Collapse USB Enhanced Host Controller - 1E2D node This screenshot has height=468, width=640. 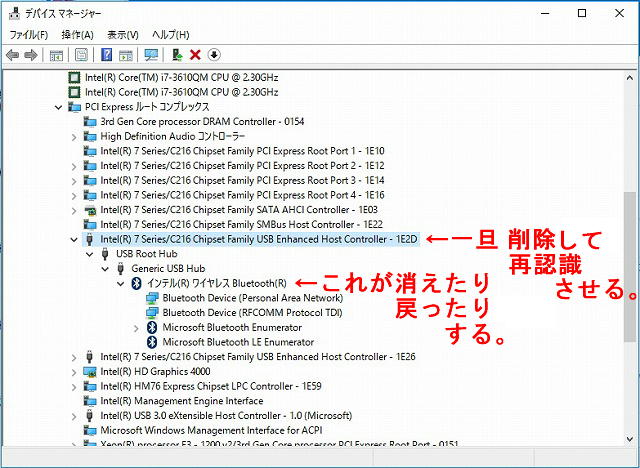(x=74, y=240)
